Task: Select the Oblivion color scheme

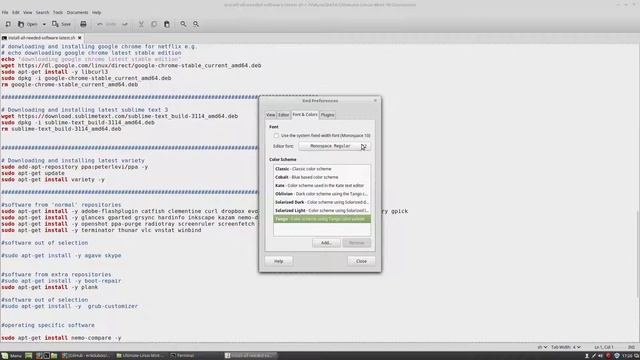Action: (322, 194)
